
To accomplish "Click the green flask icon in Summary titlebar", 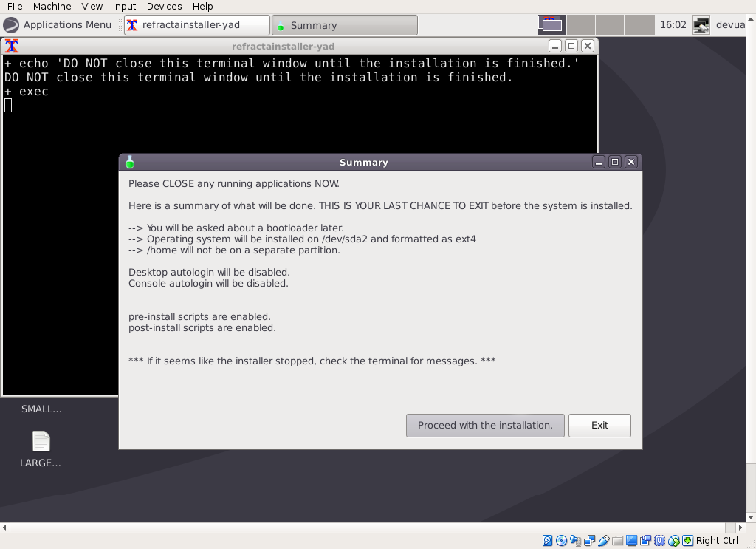I will (130, 162).
